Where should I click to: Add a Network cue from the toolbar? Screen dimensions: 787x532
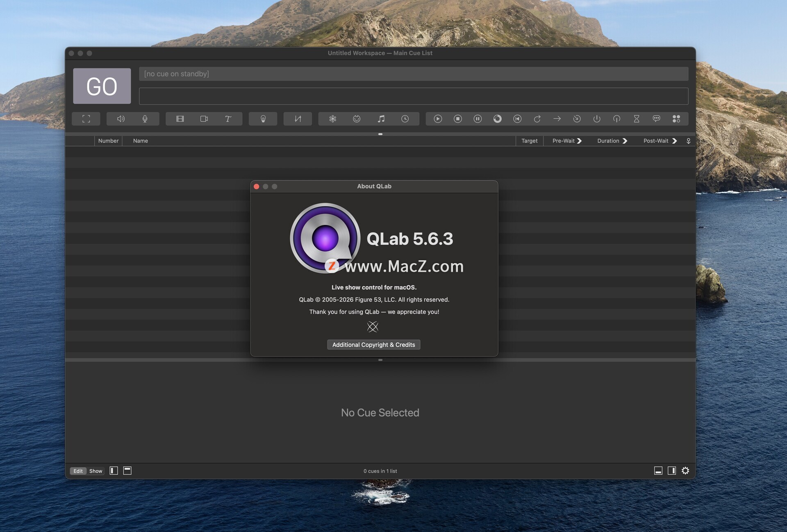point(333,119)
